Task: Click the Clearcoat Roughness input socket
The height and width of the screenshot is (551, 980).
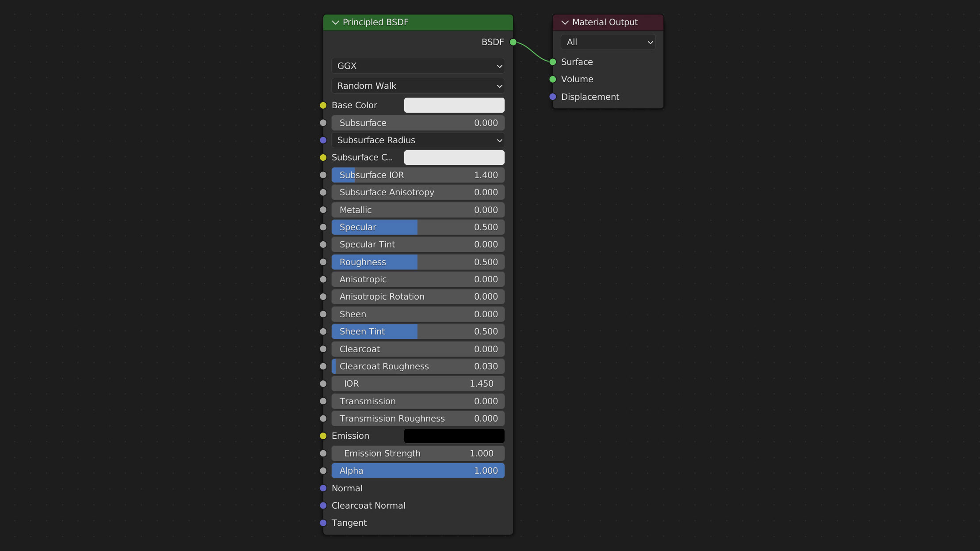Action: [x=323, y=366]
